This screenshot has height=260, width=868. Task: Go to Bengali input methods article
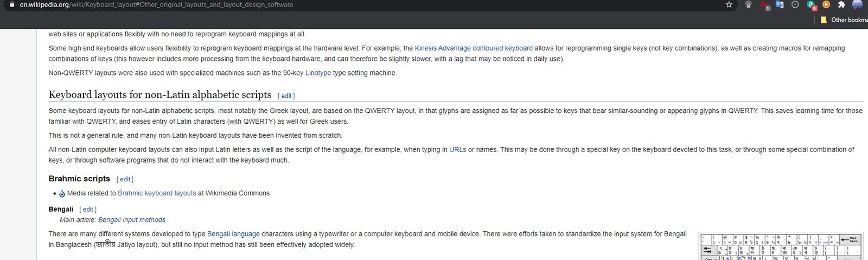132,220
